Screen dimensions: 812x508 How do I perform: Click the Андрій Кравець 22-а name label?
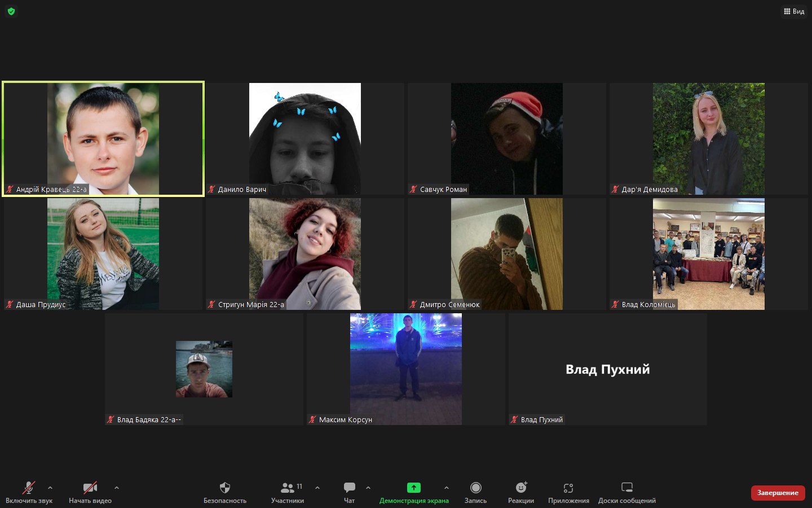(x=51, y=190)
